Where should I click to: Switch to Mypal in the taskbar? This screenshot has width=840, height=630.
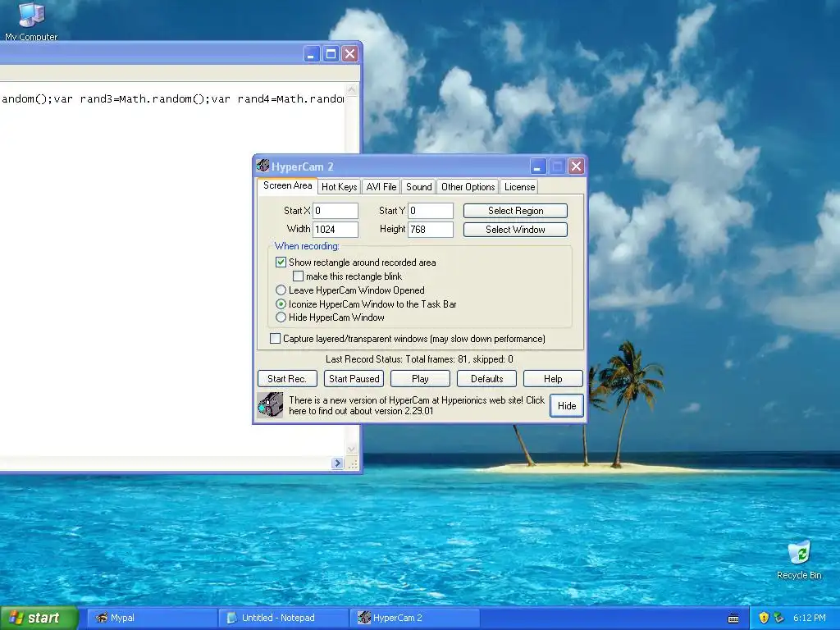152,618
